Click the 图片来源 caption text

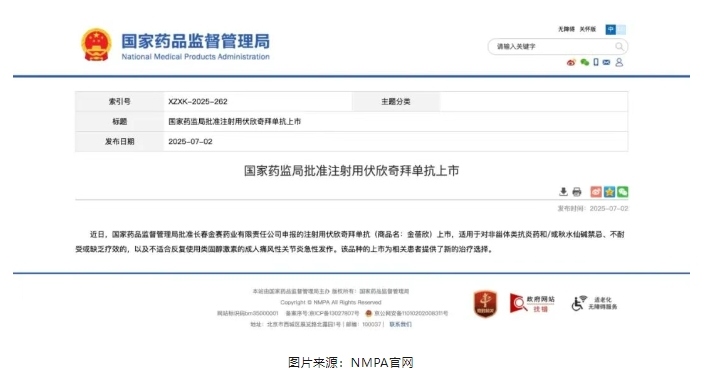coord(351,362)
